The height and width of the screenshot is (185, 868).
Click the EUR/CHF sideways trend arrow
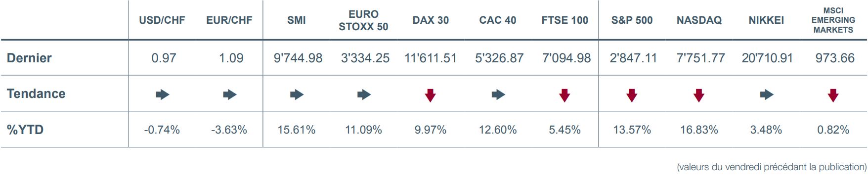(230, 94)
